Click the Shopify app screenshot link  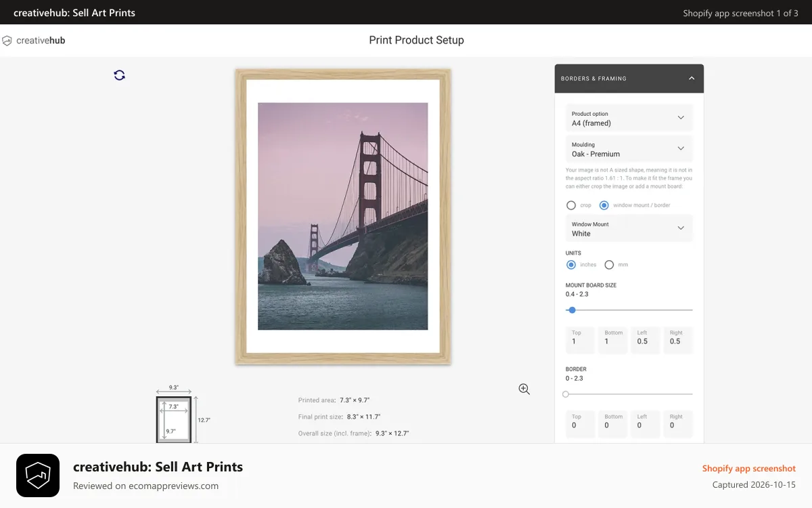coord(749,468)
